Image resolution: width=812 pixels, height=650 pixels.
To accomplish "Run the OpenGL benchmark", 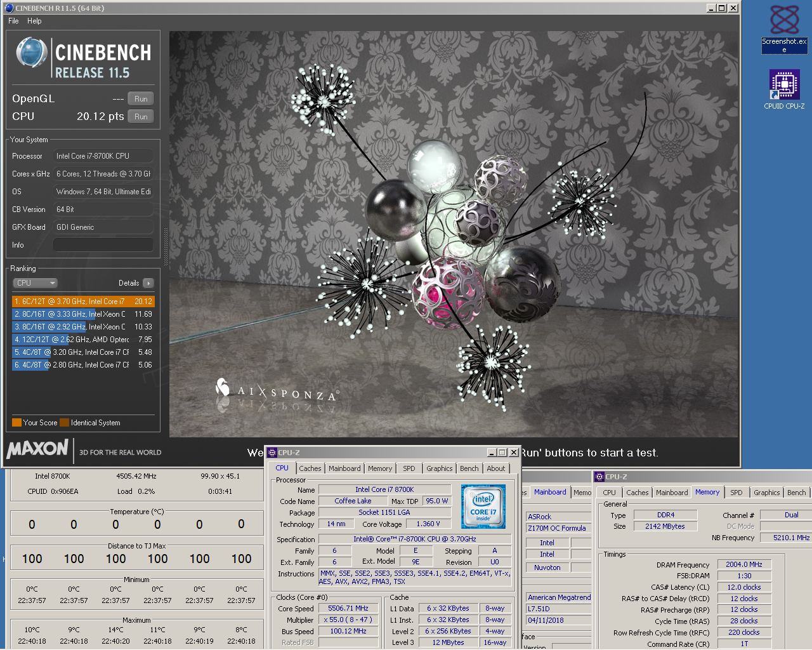I will pyautogui.click(x=141, y=99).
